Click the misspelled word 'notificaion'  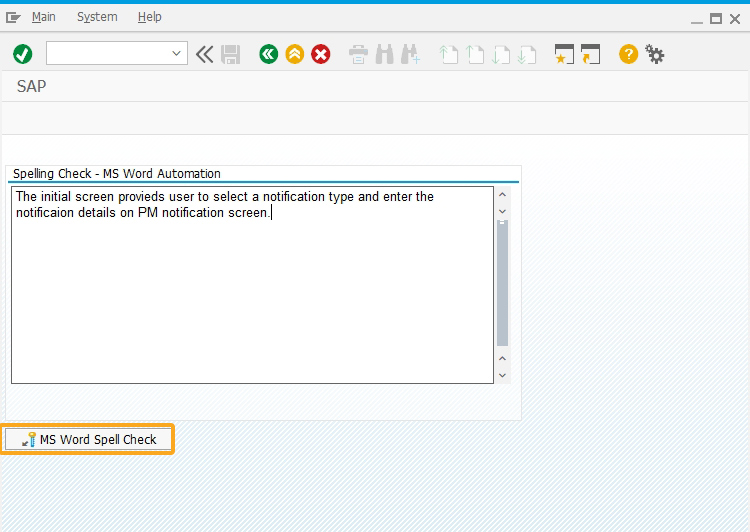(x=45, y=212)
